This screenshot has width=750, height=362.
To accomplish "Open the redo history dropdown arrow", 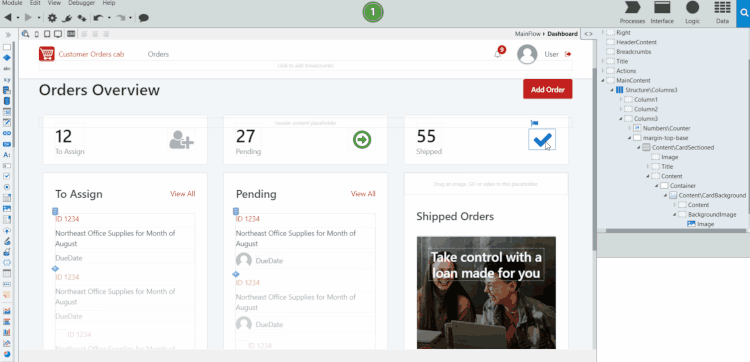I will pos(131,18).
